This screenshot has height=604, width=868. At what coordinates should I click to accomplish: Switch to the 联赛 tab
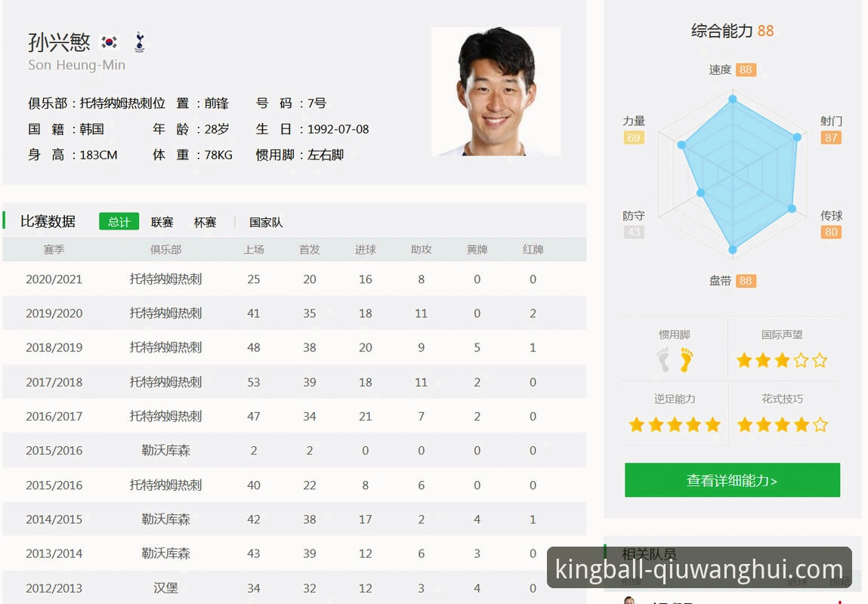click(162, 223)
